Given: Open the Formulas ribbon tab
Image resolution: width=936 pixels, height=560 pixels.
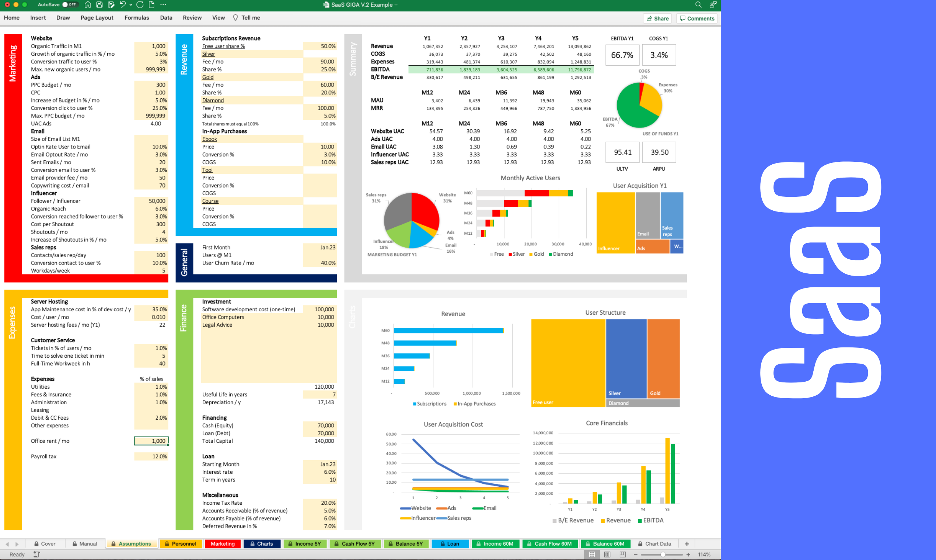Looking at the screenshot, I should [x=137, y=18].
